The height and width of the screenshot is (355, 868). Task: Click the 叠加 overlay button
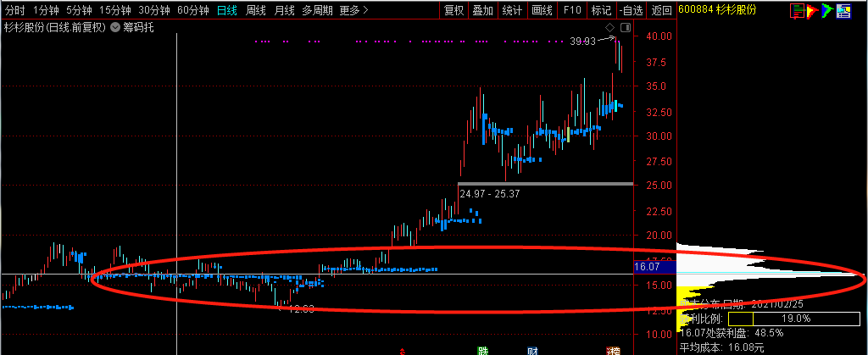(x=483, y=10)
